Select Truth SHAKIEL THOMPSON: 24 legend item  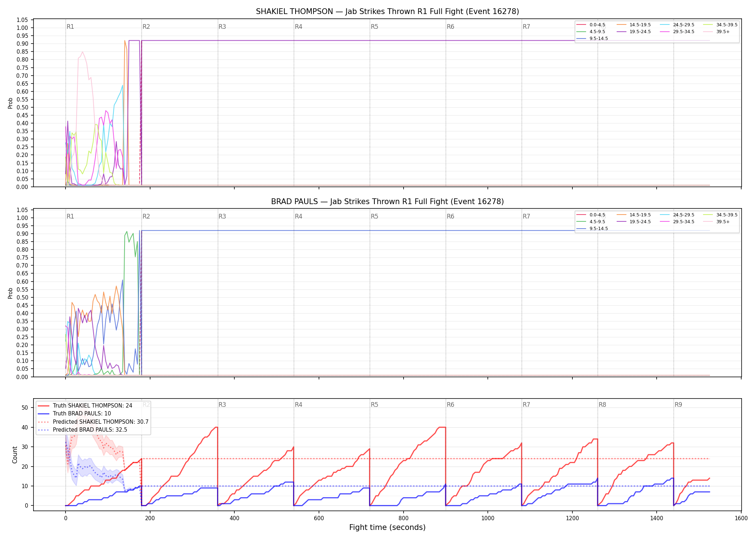[85, 406]
